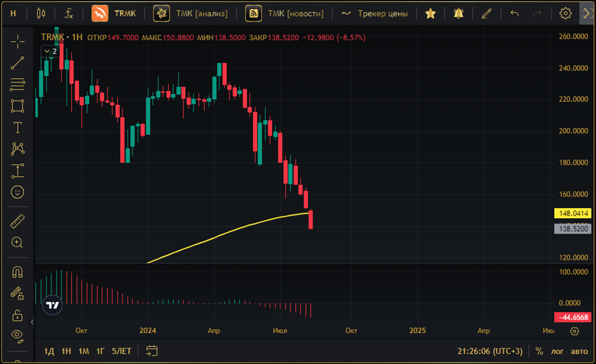This screenshot has width=596, height=364.
Task: Activate the zoom in tool
Action: [17, 243]
